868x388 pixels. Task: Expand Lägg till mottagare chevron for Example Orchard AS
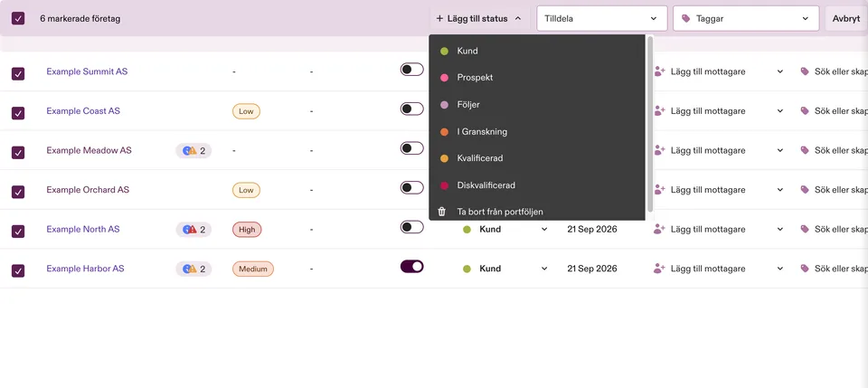click(x=780, y=189)
